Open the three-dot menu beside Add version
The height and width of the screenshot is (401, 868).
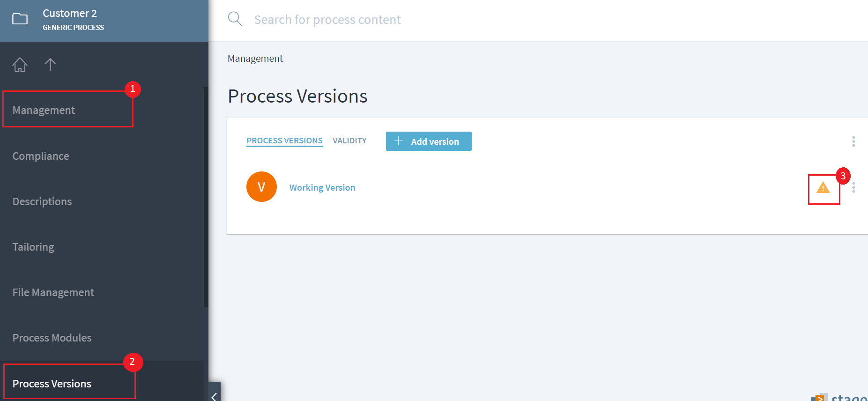click(853, 141)
